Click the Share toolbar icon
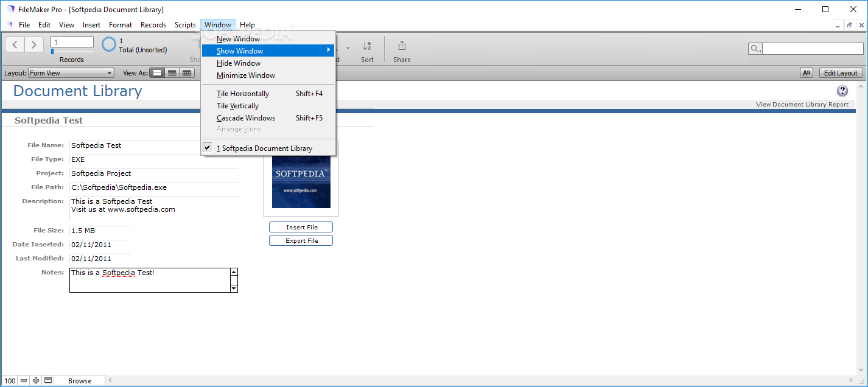Screen dimensions: 868x387 coord(402,46)
